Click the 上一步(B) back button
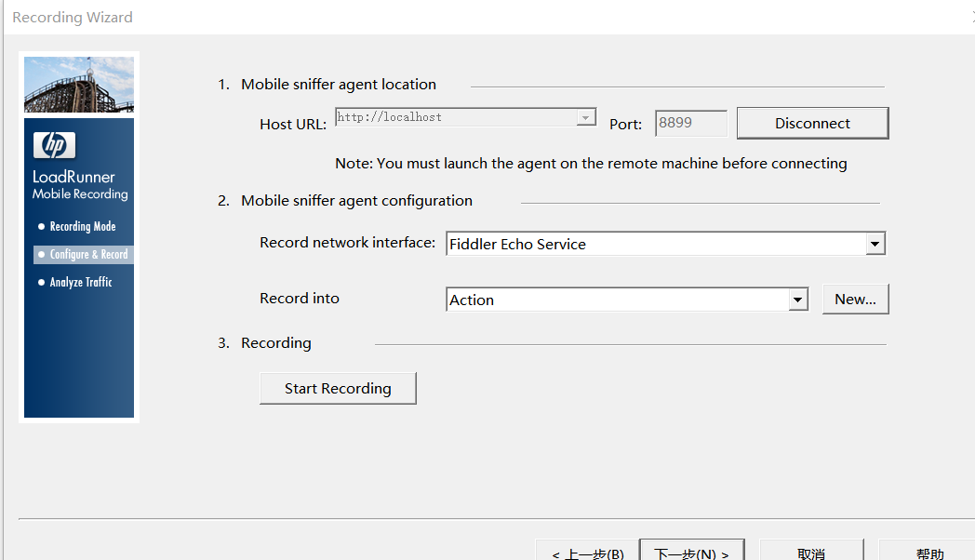Viewport: 975px width, 560px height. (x=587, y=551)
